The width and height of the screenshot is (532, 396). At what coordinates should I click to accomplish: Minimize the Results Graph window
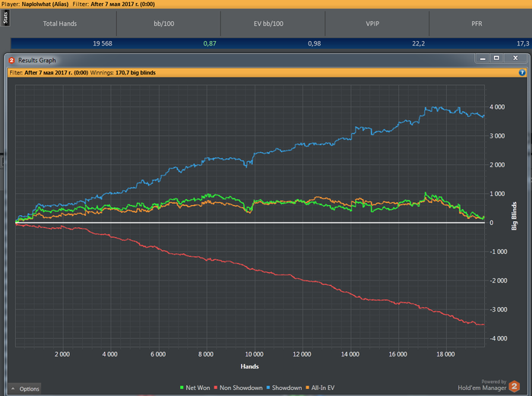[x=483, y=59]
